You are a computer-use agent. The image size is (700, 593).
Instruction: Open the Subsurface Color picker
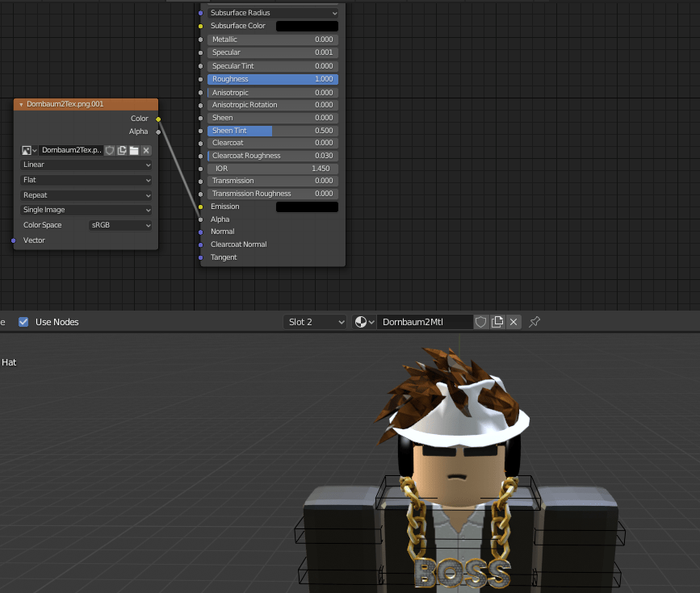click(x=307, y=25)
